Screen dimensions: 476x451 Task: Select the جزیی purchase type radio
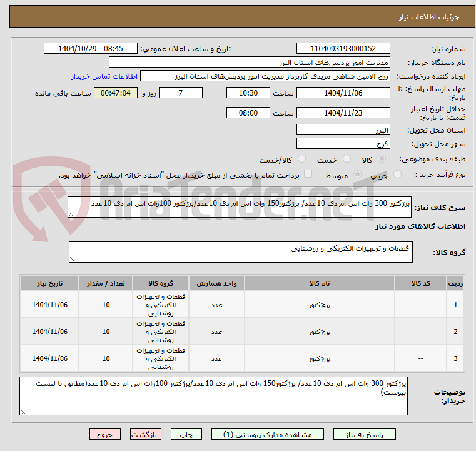(397, 175)
